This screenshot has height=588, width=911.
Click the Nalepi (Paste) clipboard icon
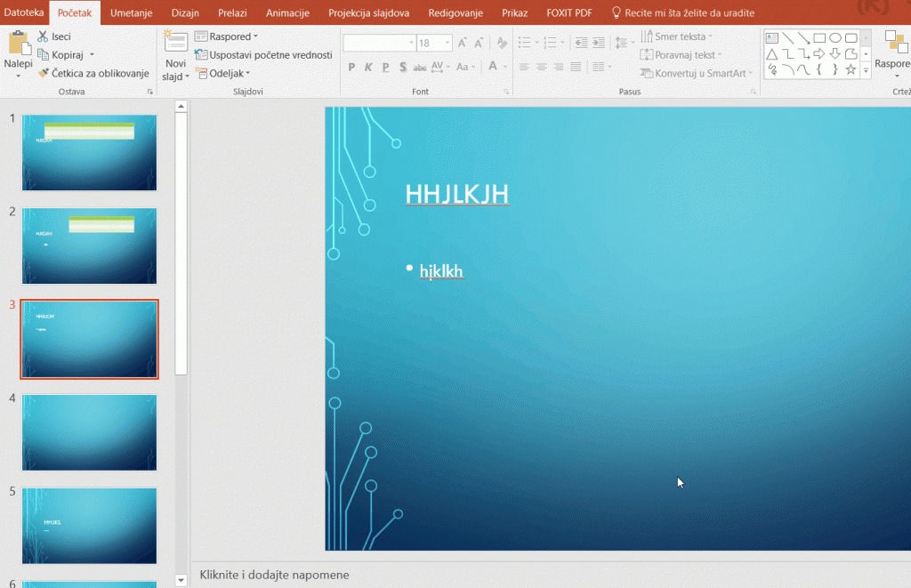point(19,44)
